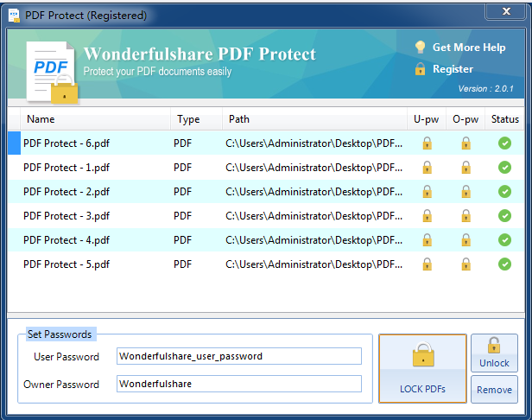Click U-pw lock icon for PDF Protect - 3.pdf

[427, 216]
